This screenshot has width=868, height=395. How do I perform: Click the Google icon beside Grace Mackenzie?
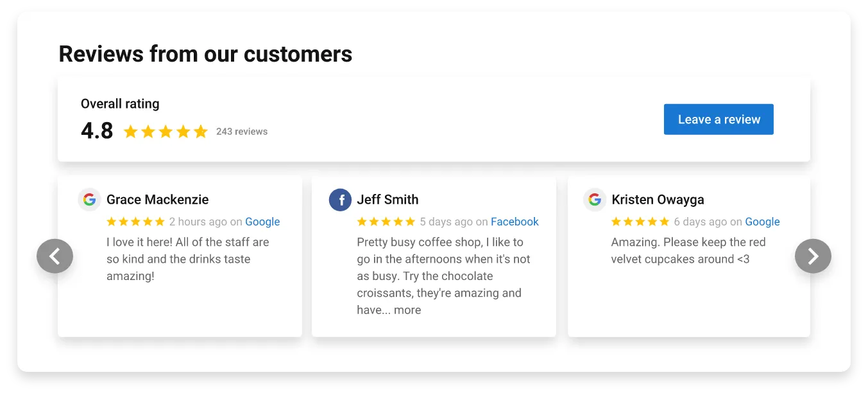89,200
